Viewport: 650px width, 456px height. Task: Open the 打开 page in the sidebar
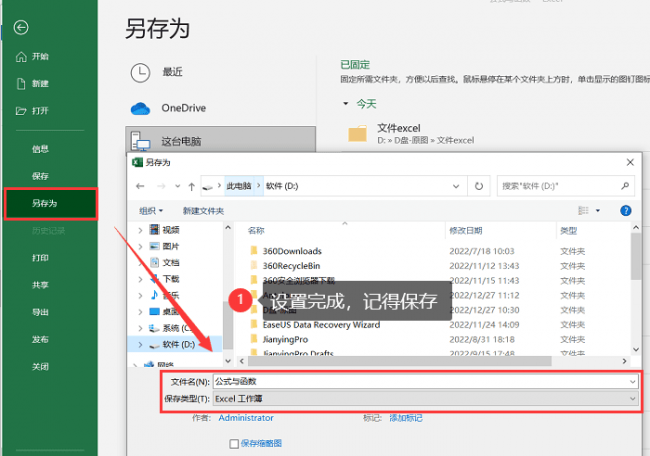click(x=32, y=111)
